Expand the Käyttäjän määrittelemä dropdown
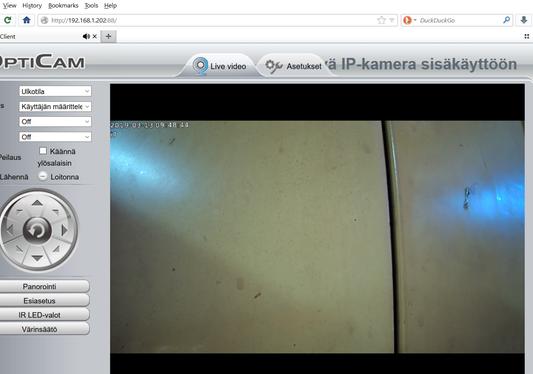 click(x=55, y=106)
